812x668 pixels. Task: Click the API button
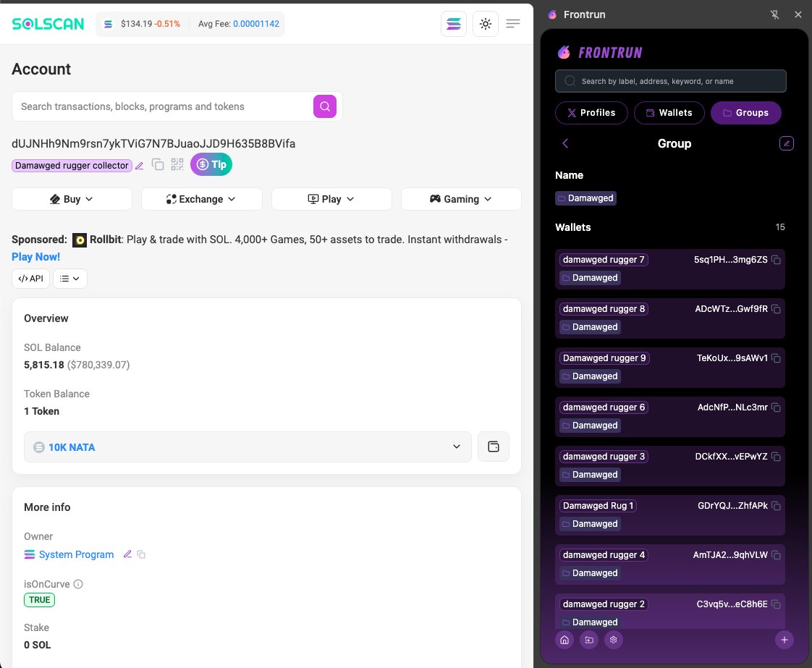(x=30, y=279)
